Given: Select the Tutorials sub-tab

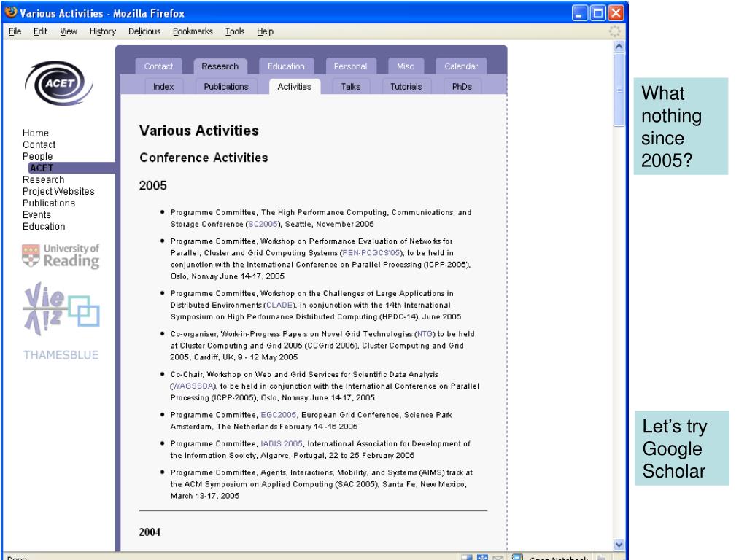Looking at the screenshot, I should coord(406,87).
